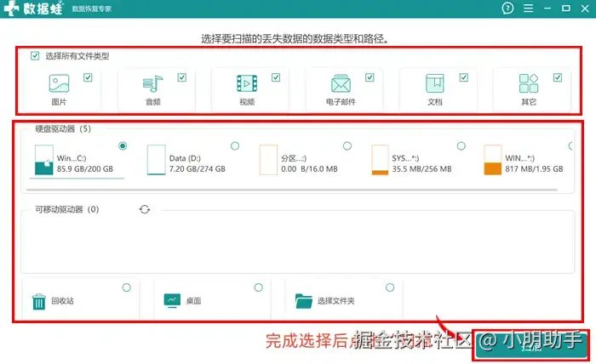Screen dimensions: 596x364
Task: Click the 图片 picture type icon
Action: click(59, 83)
